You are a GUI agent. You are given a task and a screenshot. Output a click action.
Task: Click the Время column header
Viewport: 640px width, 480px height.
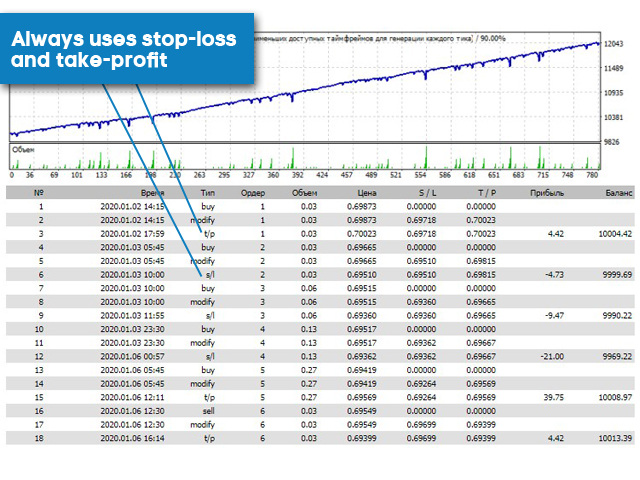point(153,193)
